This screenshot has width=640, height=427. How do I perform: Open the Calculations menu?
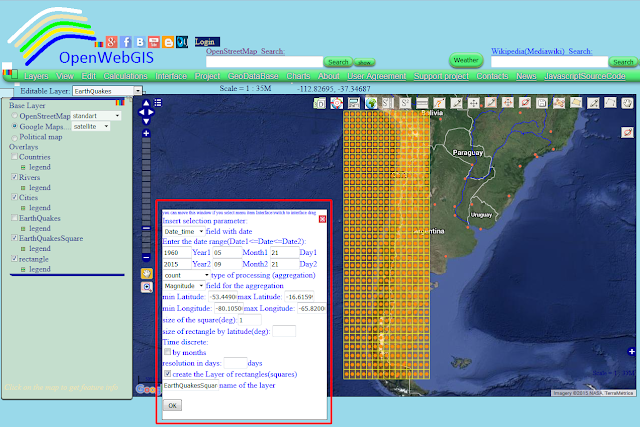click(x=125, y=76)
